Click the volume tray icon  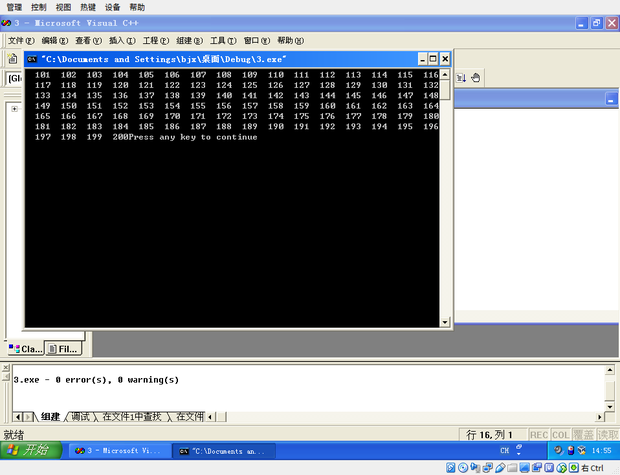pyautogui.click(x=558, y=450)
